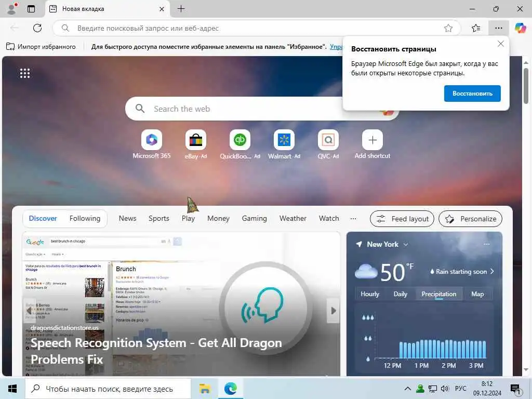This screenshot has height=399, width=532.
Task: Open the network tray icon
Action: pyautogui.click(x=433, y=389)
